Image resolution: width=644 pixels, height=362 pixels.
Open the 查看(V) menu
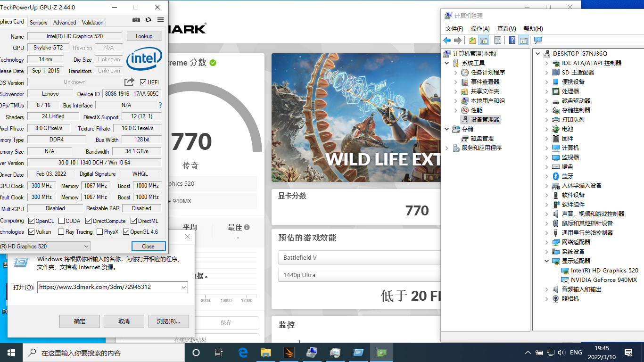coord(507,29)
